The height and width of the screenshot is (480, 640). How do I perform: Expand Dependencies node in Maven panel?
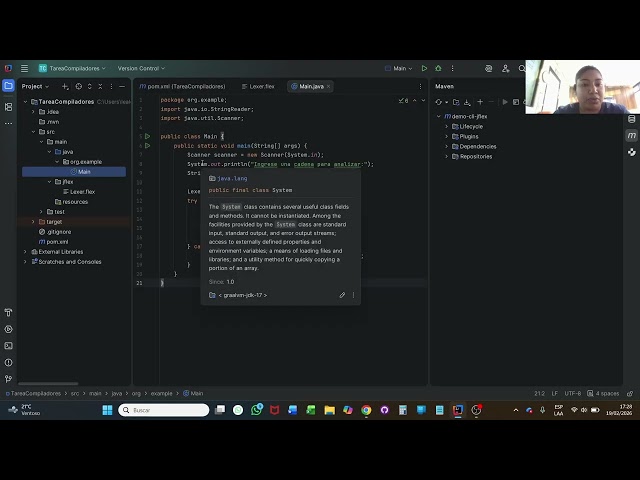447,147
